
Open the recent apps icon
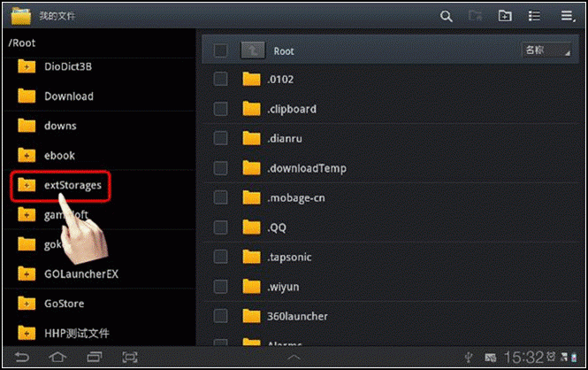tap(94, 357)
